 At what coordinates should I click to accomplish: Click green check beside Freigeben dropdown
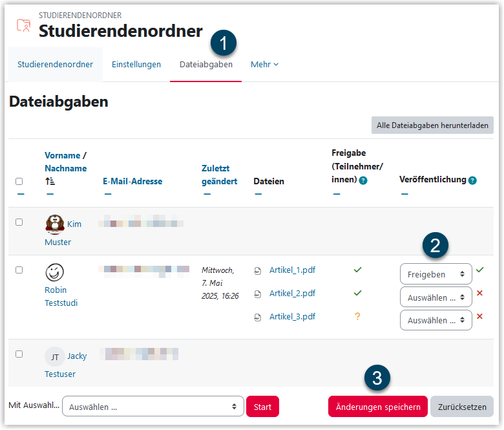click(479, 270)
